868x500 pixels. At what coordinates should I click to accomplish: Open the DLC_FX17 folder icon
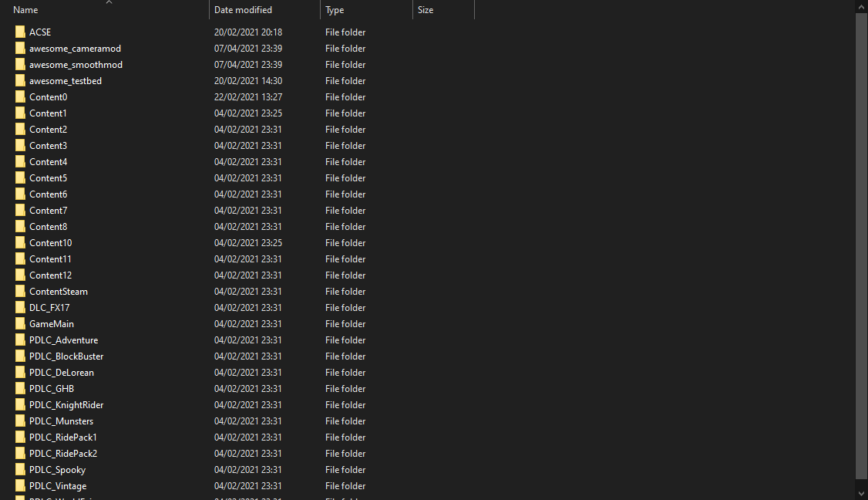pos(19,307)
